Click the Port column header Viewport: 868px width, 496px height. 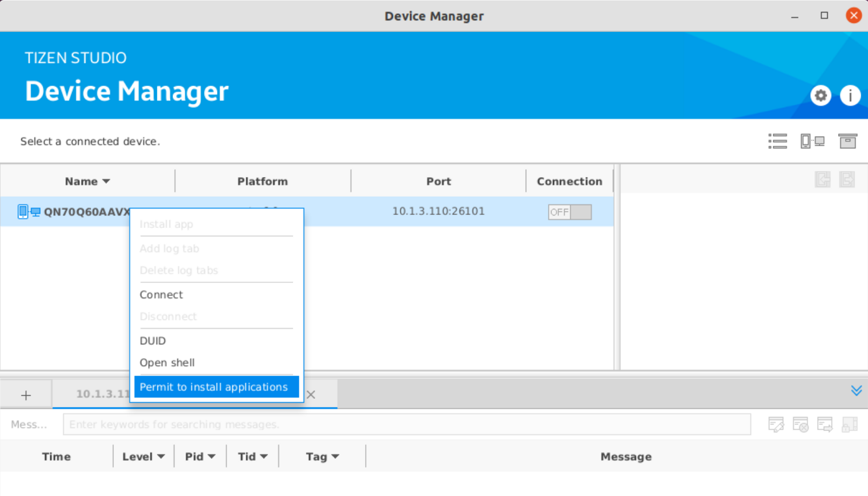click(x=439, y=181)
